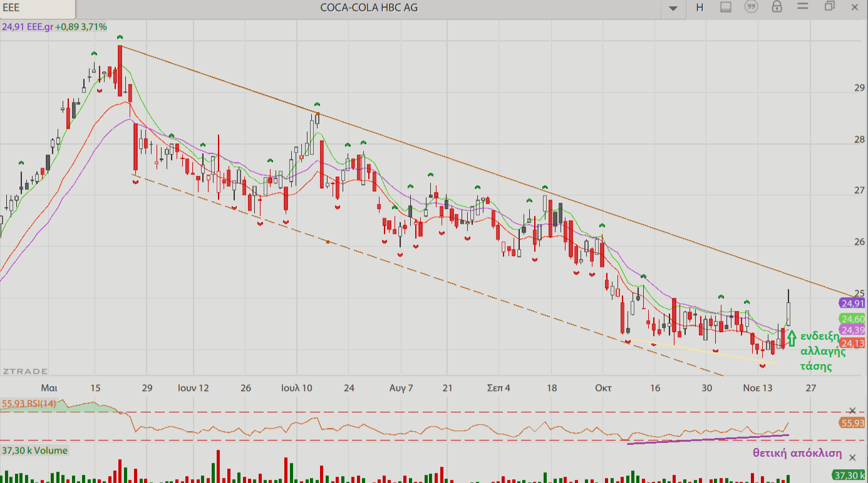Click the purple 24,91 last price tag
Image resolution: width=868 pixels, height=483 pixels.
point(852,303)
